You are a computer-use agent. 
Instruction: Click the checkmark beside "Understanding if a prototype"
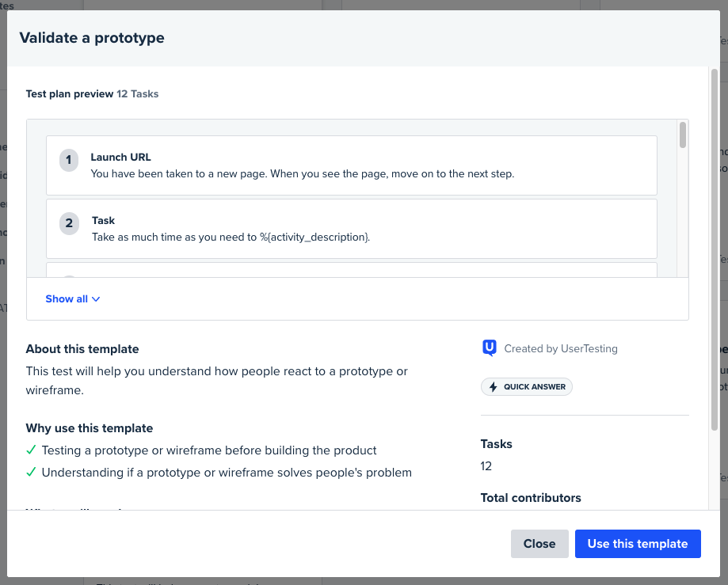(x=31, y=473)
